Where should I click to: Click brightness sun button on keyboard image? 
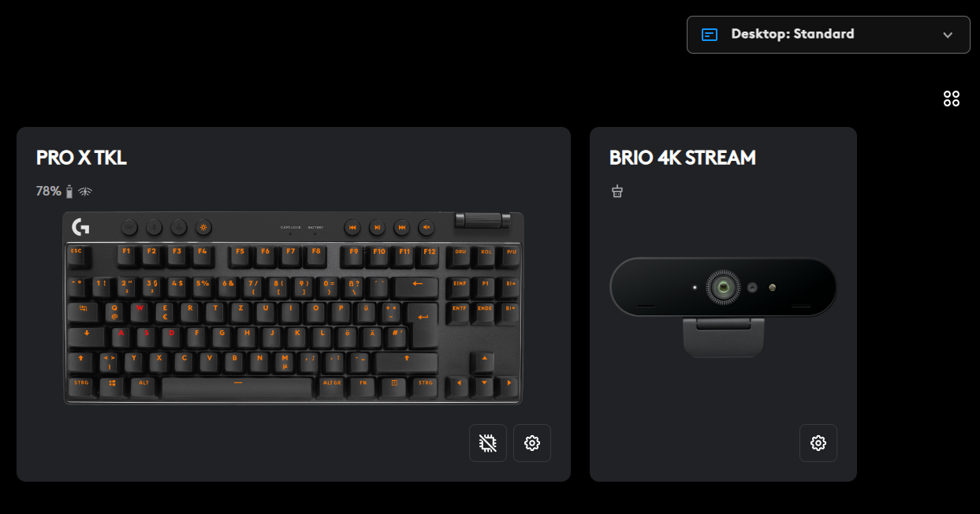tap(204, 227)
